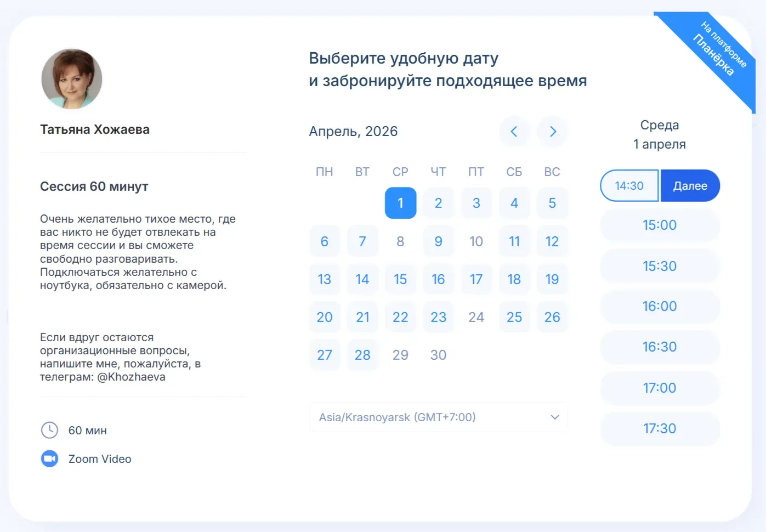Select the 17:30 time slot
766x532 pixels.
(x=659, y=428)
